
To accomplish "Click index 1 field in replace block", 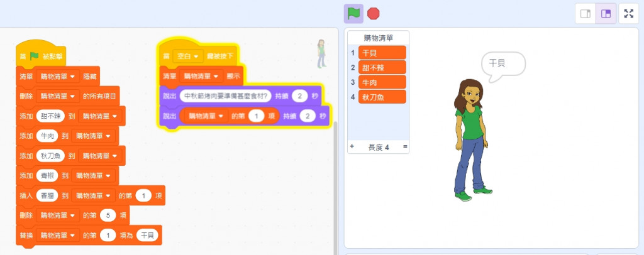I will (108, 236).
